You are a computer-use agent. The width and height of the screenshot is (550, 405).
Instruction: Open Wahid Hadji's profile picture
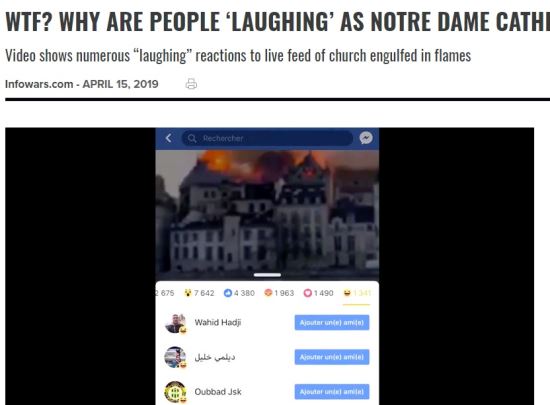[175, 323]
